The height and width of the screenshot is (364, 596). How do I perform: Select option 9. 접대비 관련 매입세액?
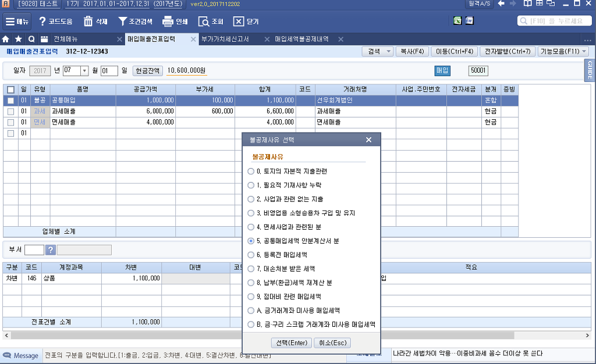pos(251,297)
